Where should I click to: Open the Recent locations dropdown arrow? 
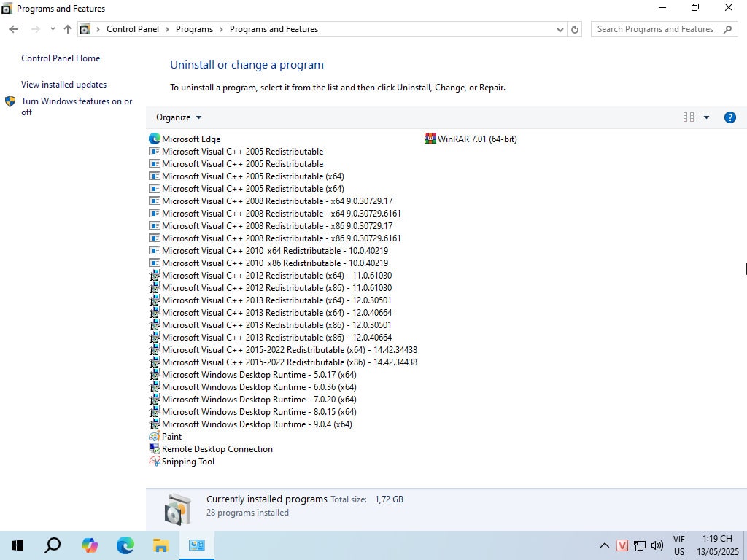click(53, 29)
